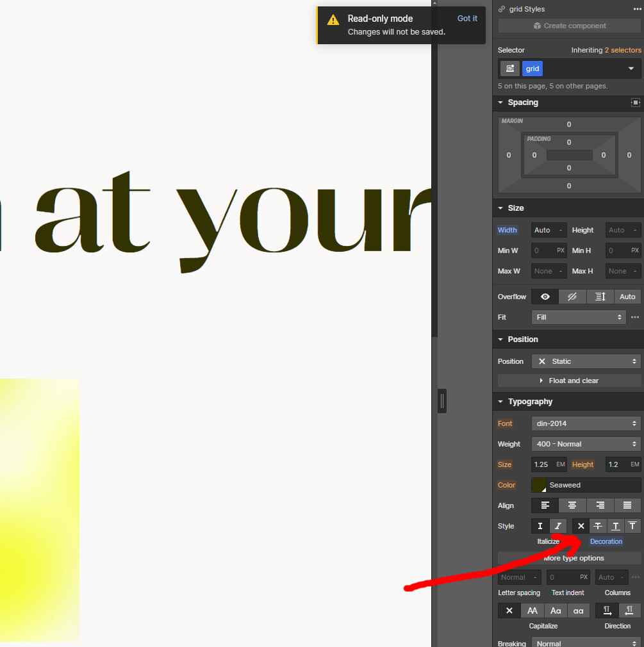Click the top padding value field
Screen dimensions: 644x647
pos(568,142)
